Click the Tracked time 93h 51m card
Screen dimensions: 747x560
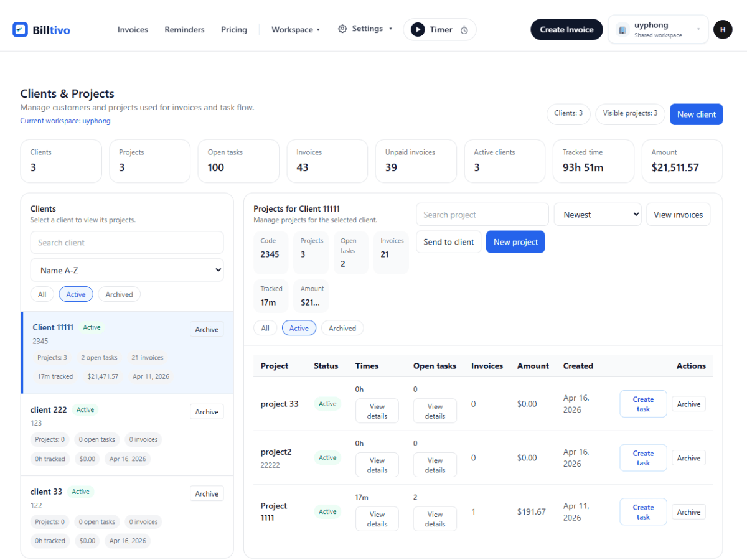click(x=593, y=161)
